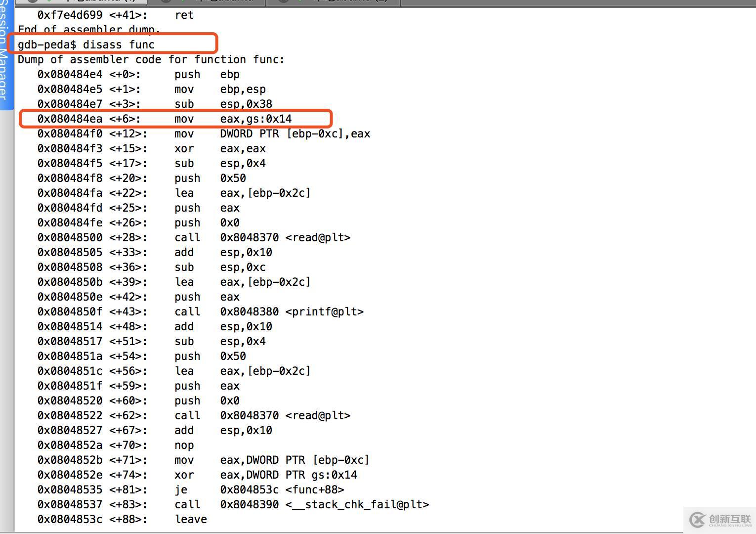Viewport: 756px width, 534px height.
Task: Click the operand 'esp,0xc'
Action: click(x=243, y=267)
